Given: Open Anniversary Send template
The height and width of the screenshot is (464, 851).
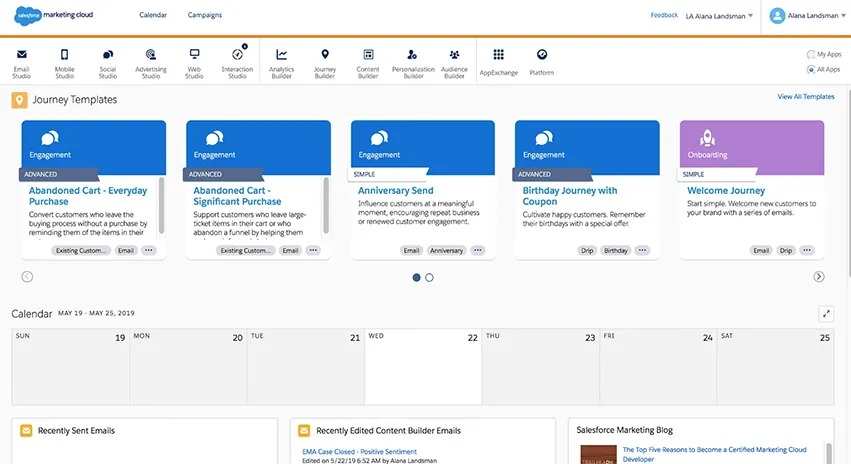Looking at the screenshot, I should click(396, 190).
